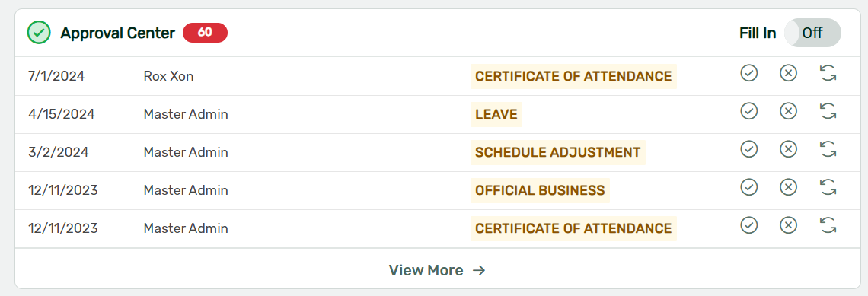Click the LEAVE request type tag
868x296 pixels.
click(x=496, y=115)
